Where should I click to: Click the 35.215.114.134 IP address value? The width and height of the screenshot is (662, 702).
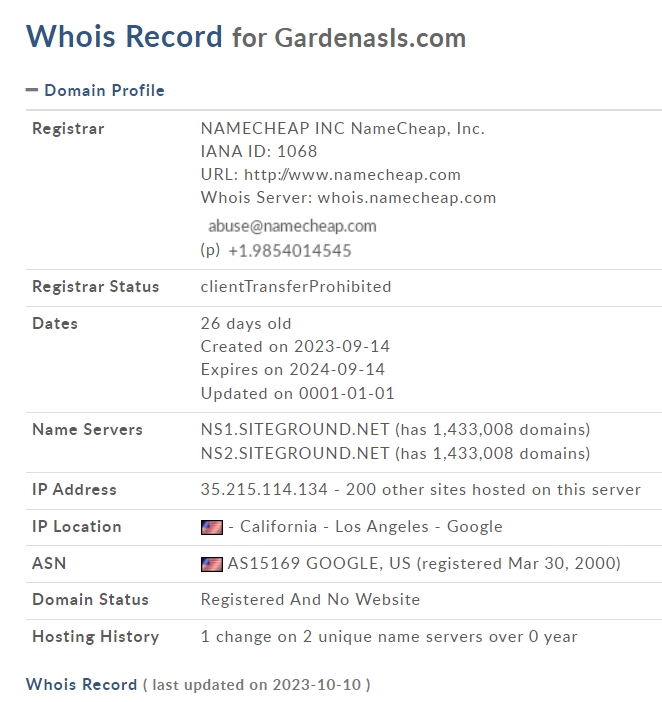tap(264, 489)
